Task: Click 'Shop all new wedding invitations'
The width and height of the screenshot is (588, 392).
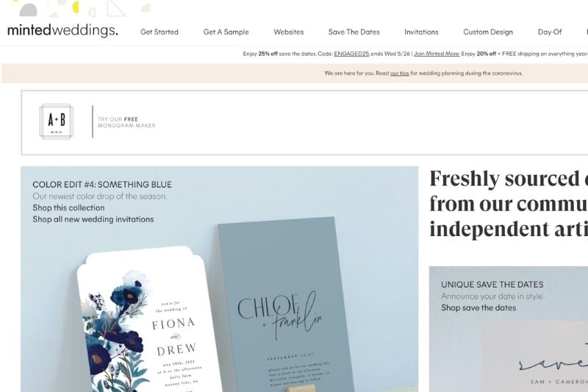Action: [93, 219]
